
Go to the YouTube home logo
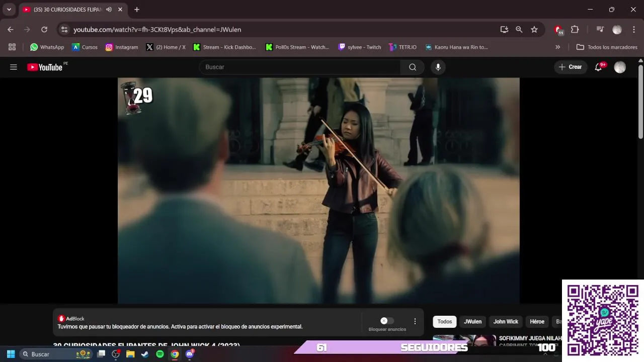45,67
